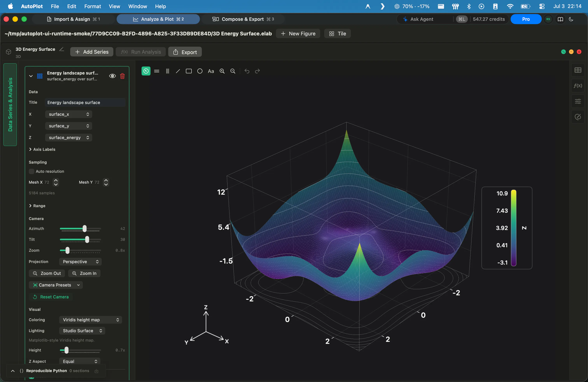The image size is (588, 382).
Task: Click the Height slider handle
Action: 66,350
